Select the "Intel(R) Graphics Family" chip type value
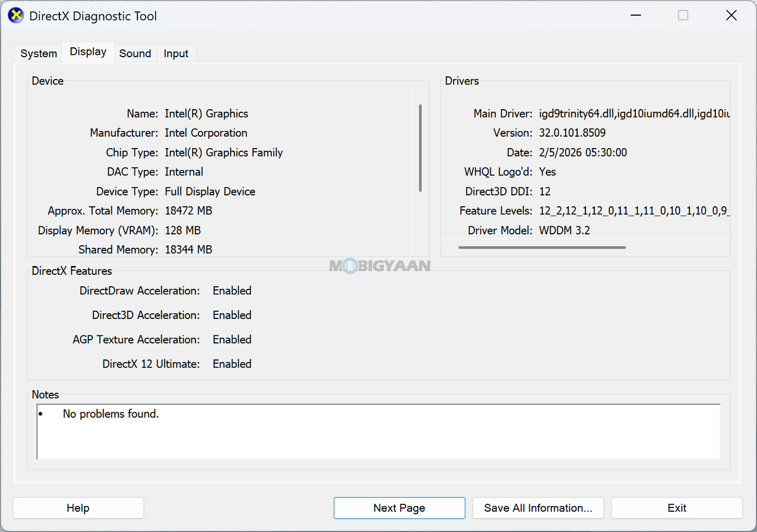 (x=224, y=153)
